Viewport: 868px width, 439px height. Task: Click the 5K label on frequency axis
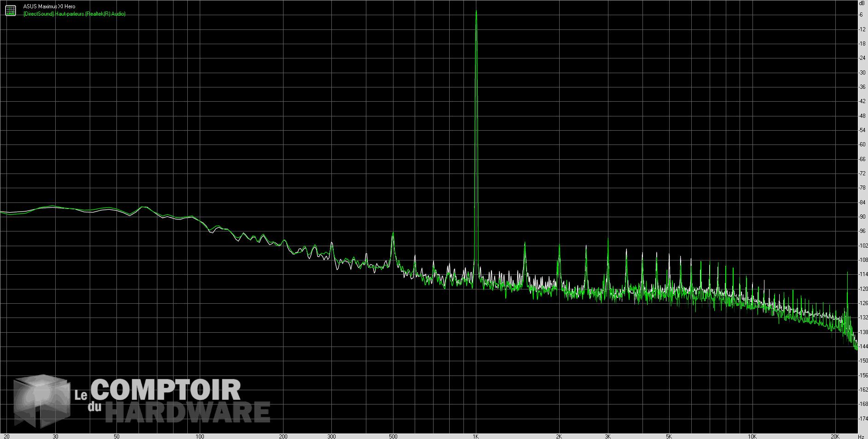669,436
